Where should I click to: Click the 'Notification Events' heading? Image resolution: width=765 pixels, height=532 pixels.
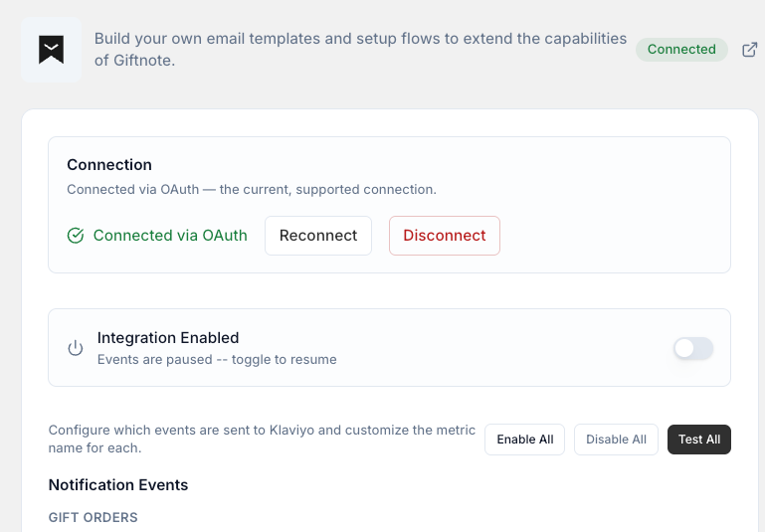(118, 484)
